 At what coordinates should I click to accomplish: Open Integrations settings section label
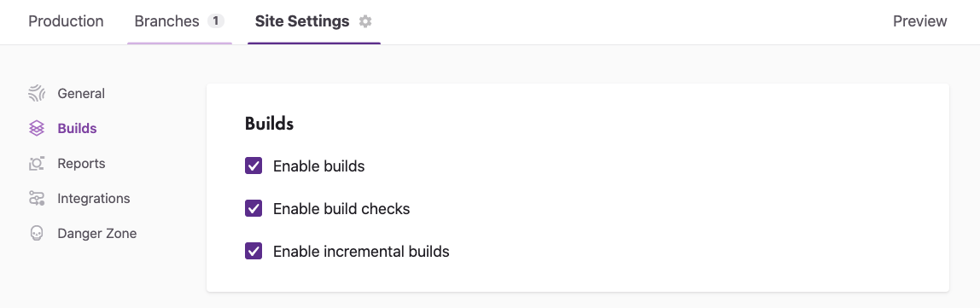[x=94, y=199]
